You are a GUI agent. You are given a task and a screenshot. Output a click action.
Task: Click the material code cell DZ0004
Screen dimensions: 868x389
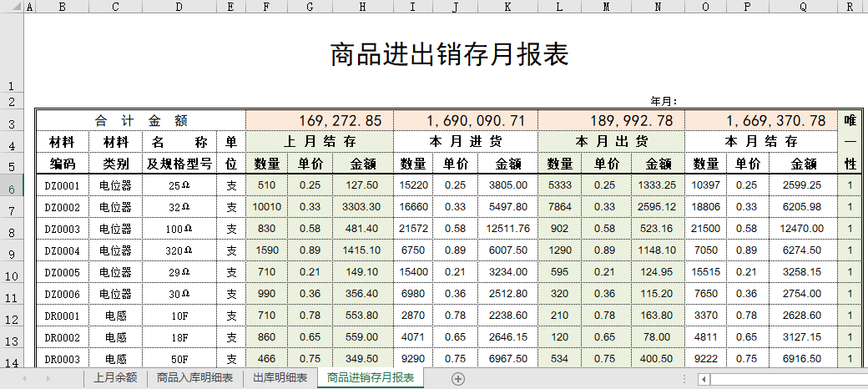tap(62, 250)
